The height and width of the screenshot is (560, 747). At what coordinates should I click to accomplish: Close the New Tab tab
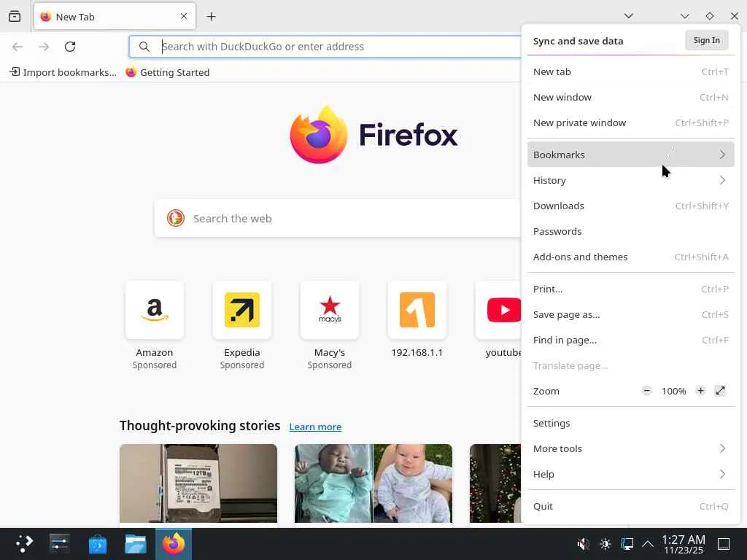[x=184, y=17]
